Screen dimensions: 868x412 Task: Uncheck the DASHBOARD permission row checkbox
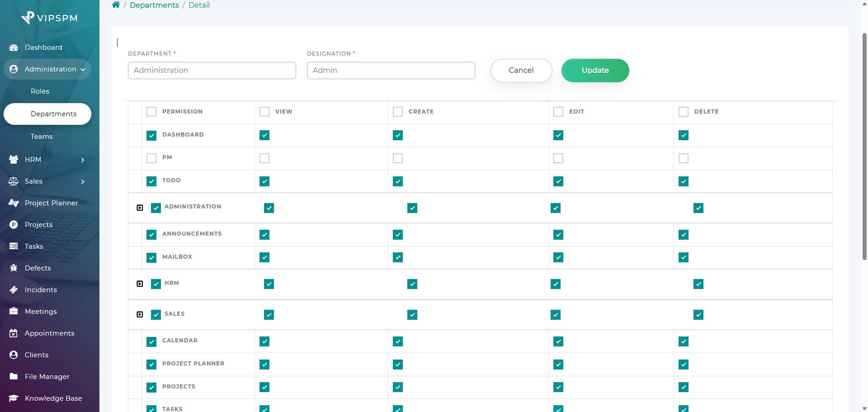coord(151,135)
